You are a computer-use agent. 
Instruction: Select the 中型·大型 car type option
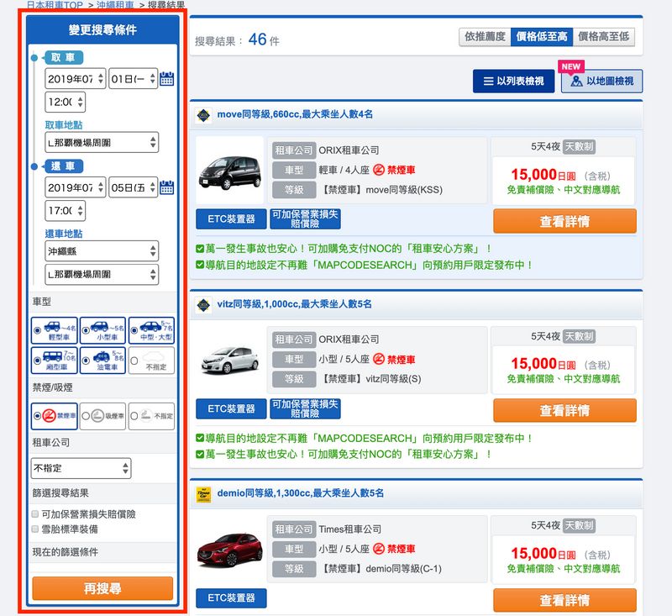[x=152, y=330]
